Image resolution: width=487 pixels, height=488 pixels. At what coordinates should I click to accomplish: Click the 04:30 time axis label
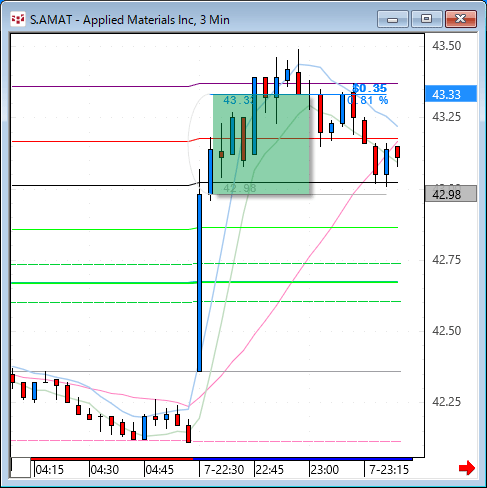(x=105, y=470)
